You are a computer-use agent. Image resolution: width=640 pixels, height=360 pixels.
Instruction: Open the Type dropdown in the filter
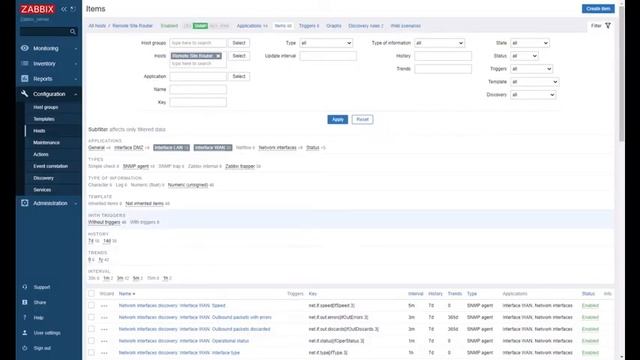(326, 43)
